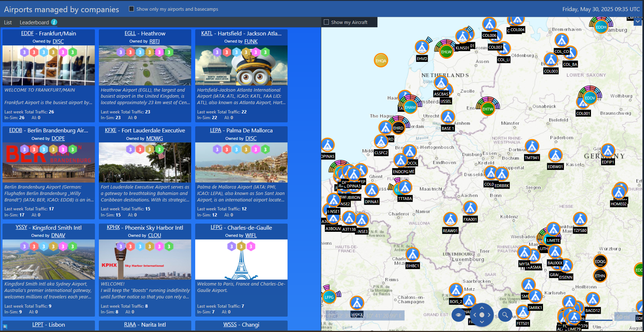
Task: Select the EHAM Amsterdam airport marker
Action: (410, 107)
